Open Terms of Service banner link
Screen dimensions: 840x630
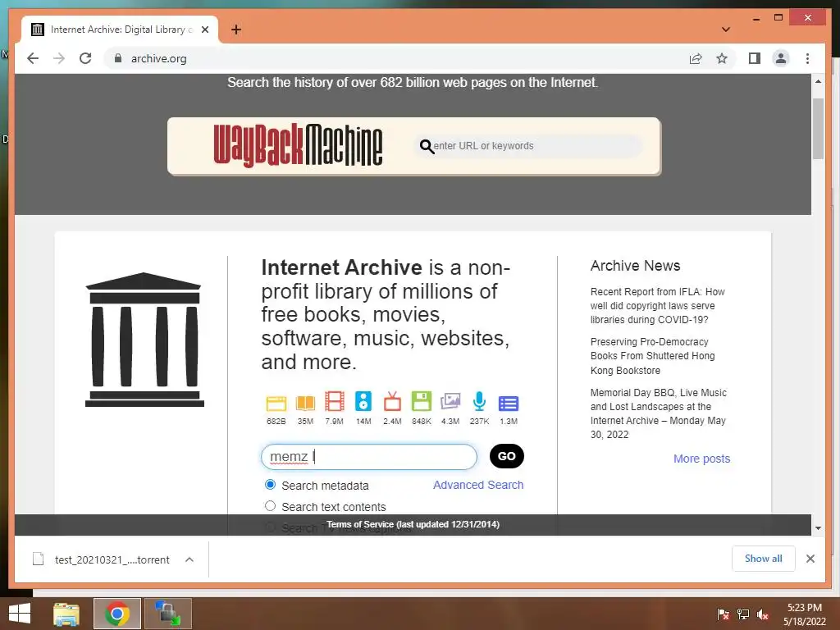[x=413, y=524]
